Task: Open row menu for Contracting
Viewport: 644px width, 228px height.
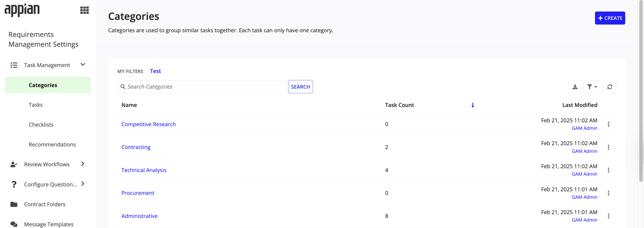Action: point(608,147)
